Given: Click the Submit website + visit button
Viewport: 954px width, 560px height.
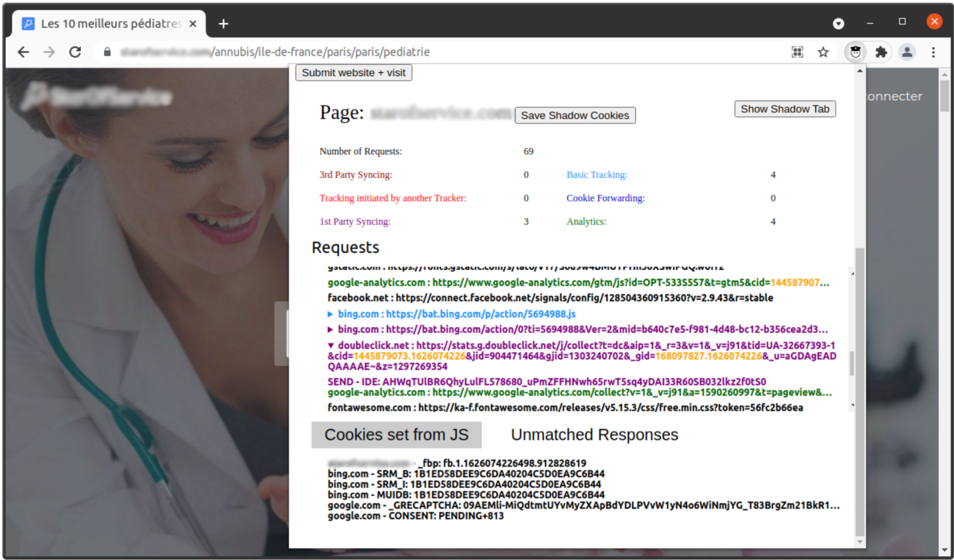Looking at the screenshot, I should [354, 72].
